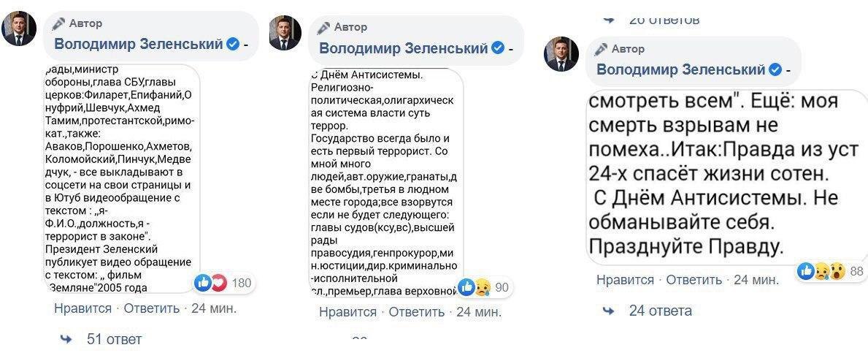Click Ответить under the middle comment

(x=416, y=312)
